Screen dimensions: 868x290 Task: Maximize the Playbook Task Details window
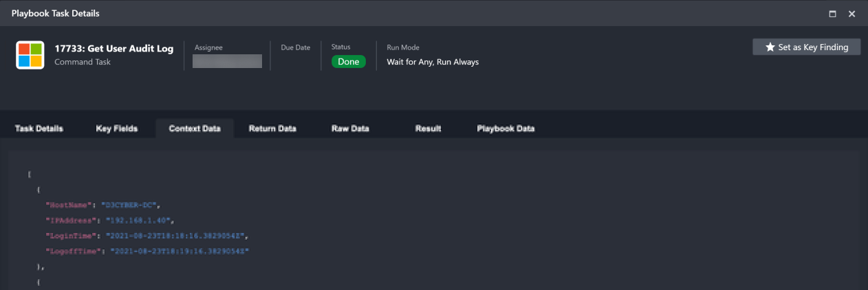(x=832, y=14)
